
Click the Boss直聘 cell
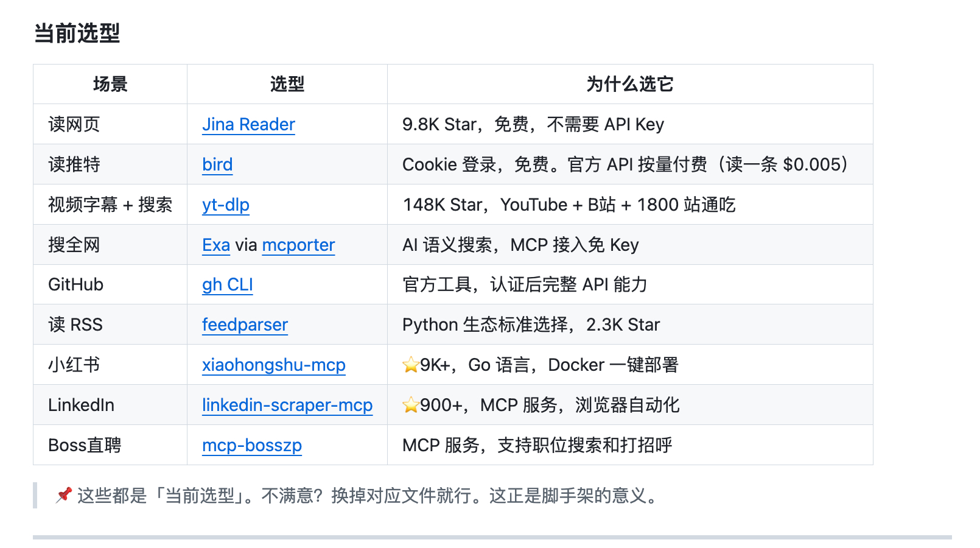pyautogui.click(x=110, y=445)
